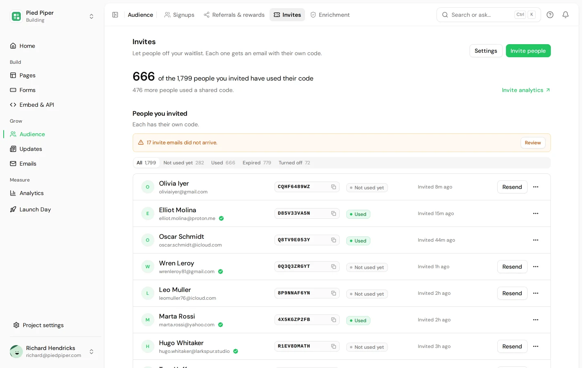588x368 pixels.
Task: Copy Wren Leroy's code 0Q3Q3ZRGYT
Action: 334,267
